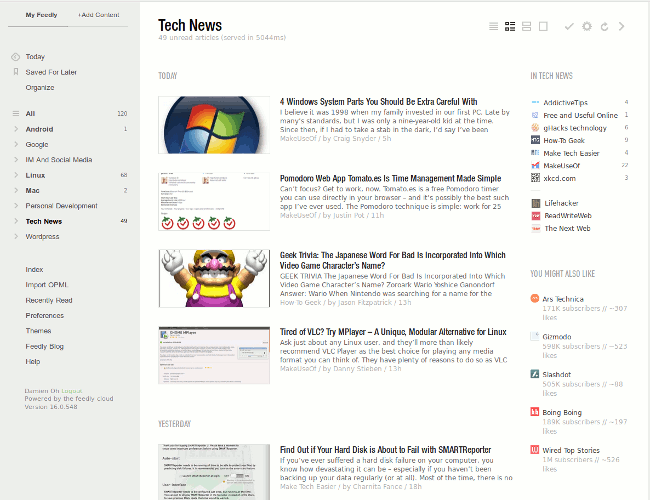
Task: Click the tomato timers article thumbnail
Action: 214,201
